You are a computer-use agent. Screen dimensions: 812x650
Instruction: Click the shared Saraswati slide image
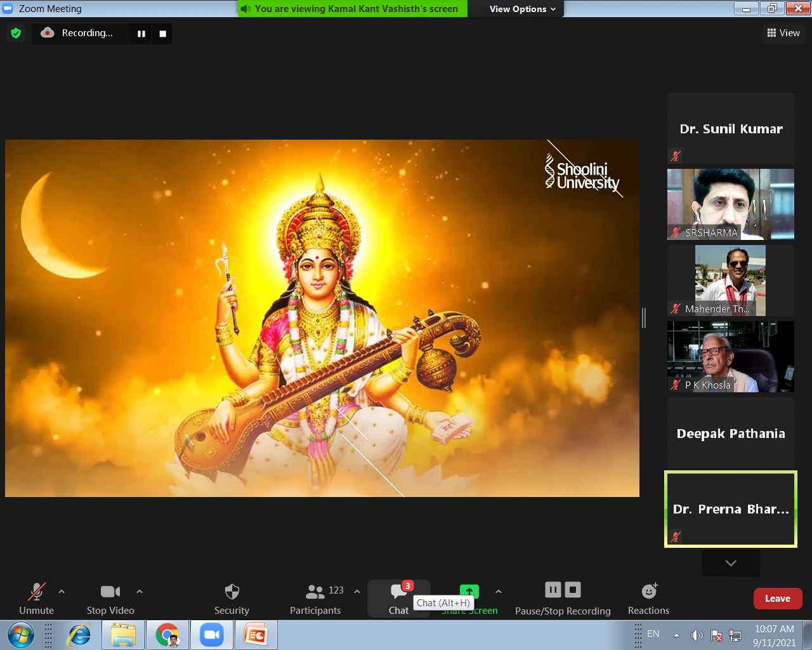pyautogui.click(x=322, y=318)
